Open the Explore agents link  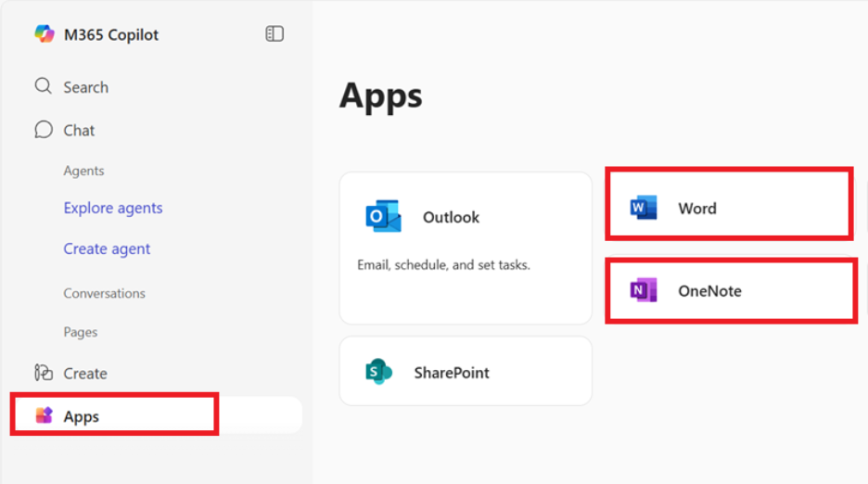coord(113,209)
